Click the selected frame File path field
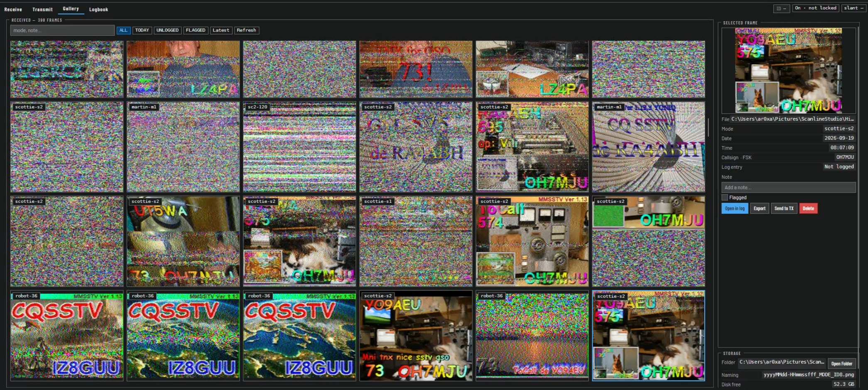The width and height of the screenshot is (868, 390). click(x=793, y=119)
